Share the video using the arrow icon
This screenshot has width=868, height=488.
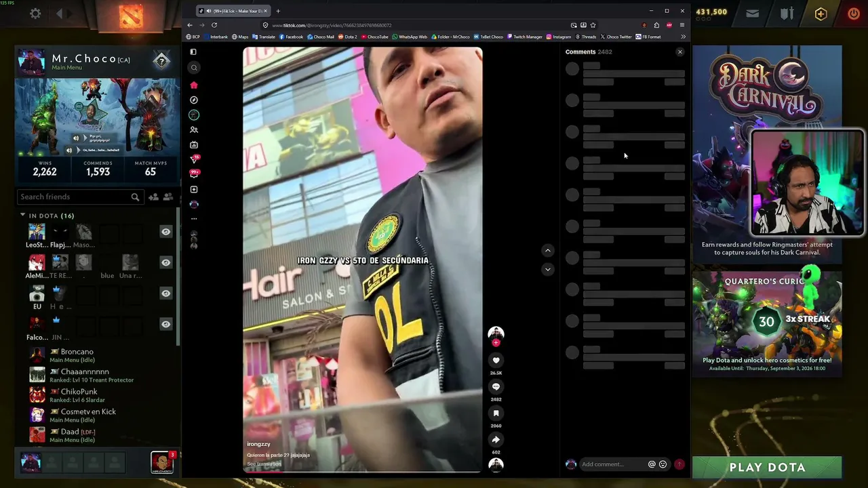click(496, 440)
